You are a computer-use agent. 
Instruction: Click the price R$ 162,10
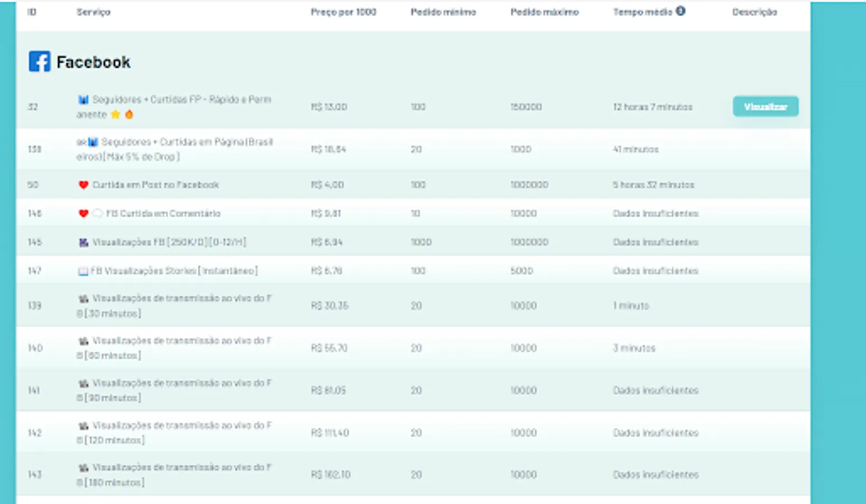pos(330,475)
